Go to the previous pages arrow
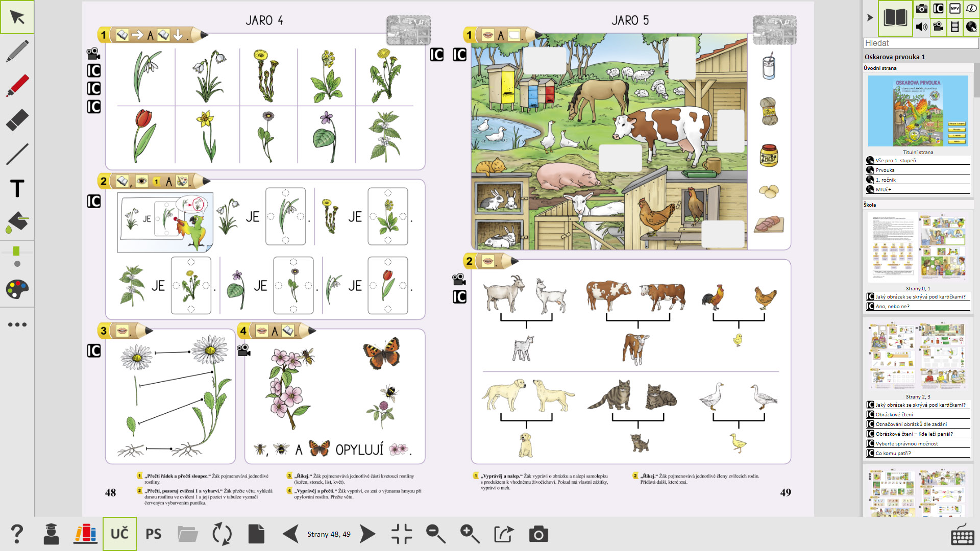Screen dimensions: 980x551 [x=291, y=534]
